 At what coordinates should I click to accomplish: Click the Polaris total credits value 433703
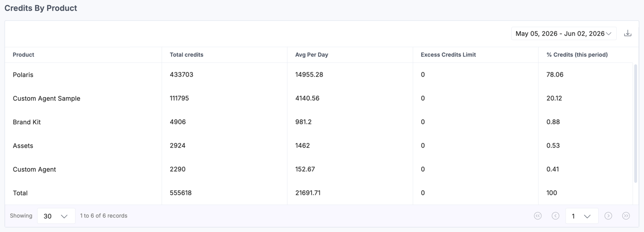coord(182,74)
